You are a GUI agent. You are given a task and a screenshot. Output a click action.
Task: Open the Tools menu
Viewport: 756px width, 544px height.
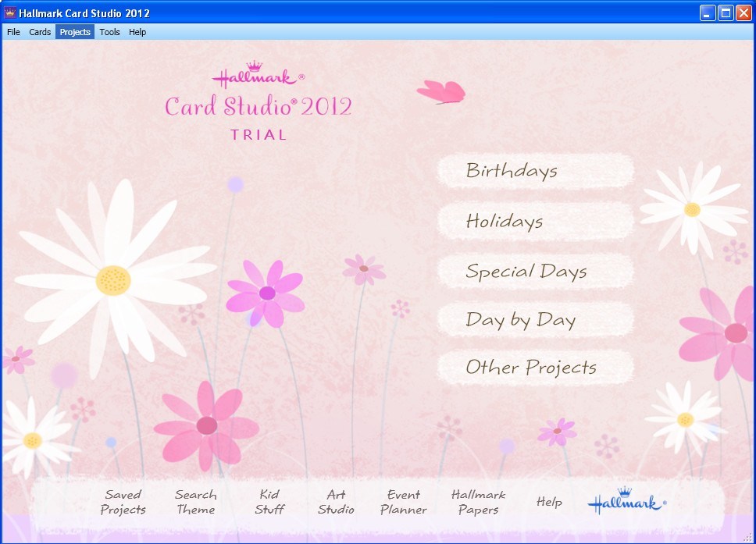(109, 32)
